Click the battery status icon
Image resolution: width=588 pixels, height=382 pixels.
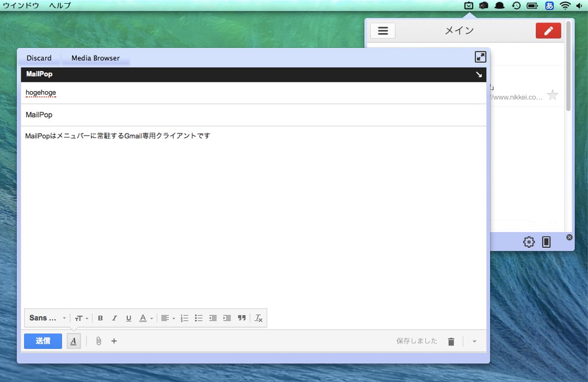click(x=532, y=5)
